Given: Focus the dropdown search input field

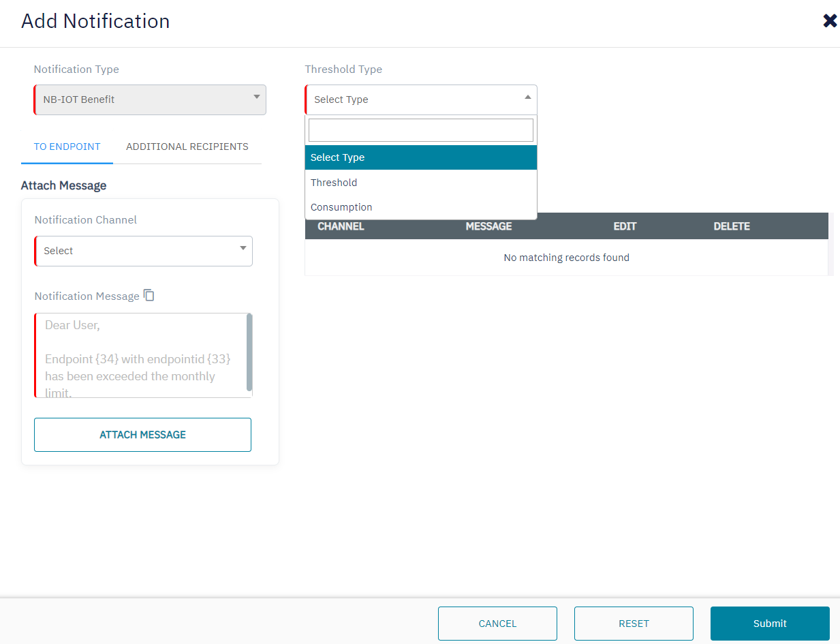Looking at the screenshot, I should 420,130.
